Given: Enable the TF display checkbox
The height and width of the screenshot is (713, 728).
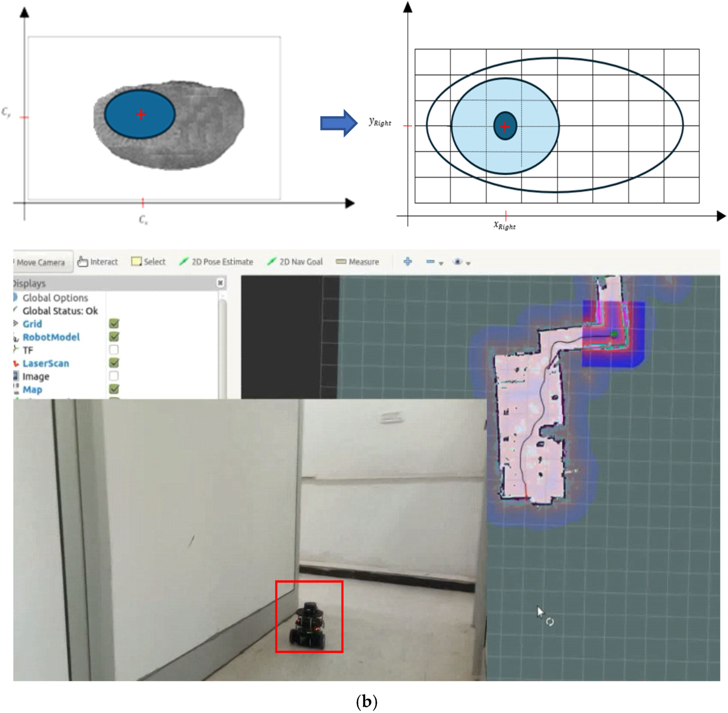Looking at the screenshot, I should tap(114, 350).
